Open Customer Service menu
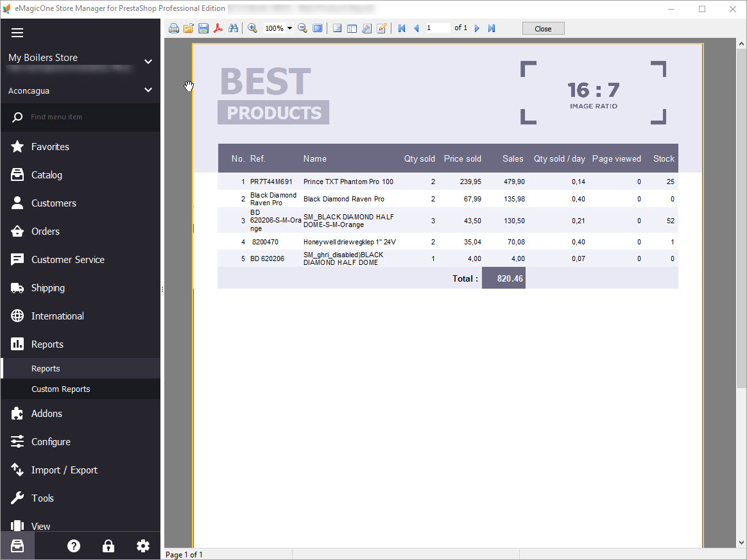The width and height of the screenshot is (747, 560). click(80, 260)
